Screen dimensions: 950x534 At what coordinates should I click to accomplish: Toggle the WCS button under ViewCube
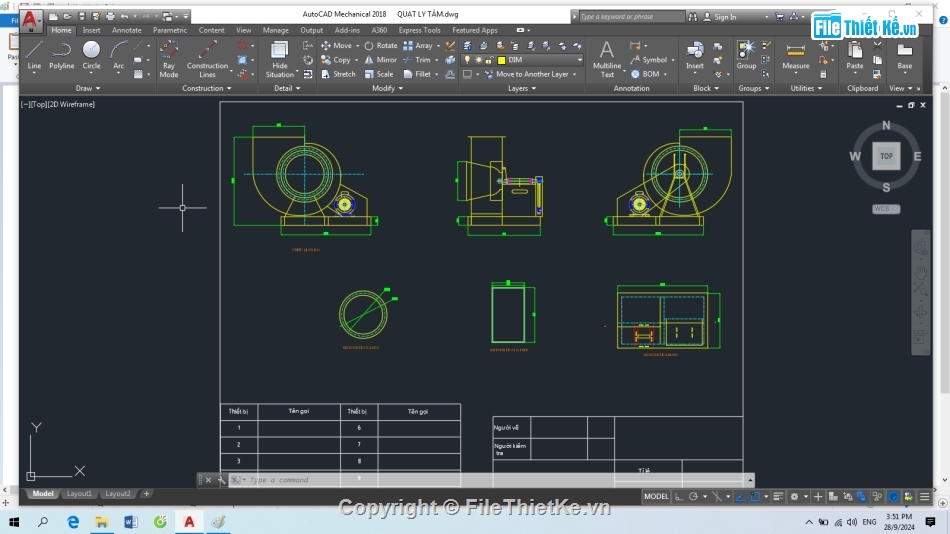pos(886,209)
